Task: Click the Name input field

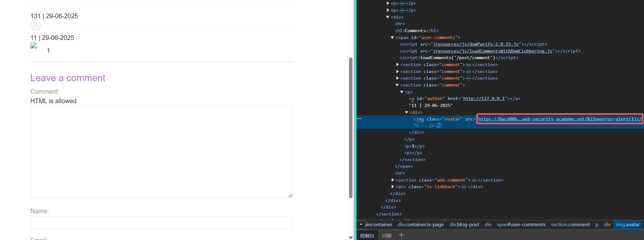Action: coord(161,223)
